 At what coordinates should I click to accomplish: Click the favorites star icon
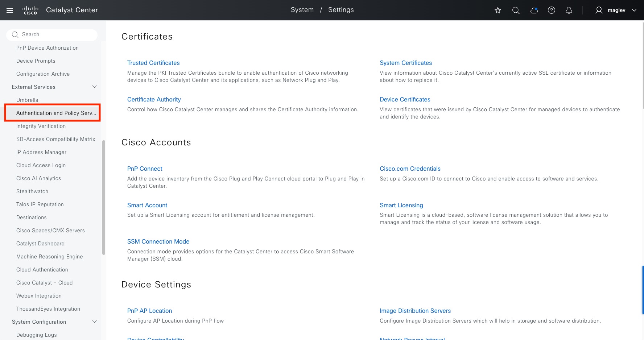(x=498, y=10)
